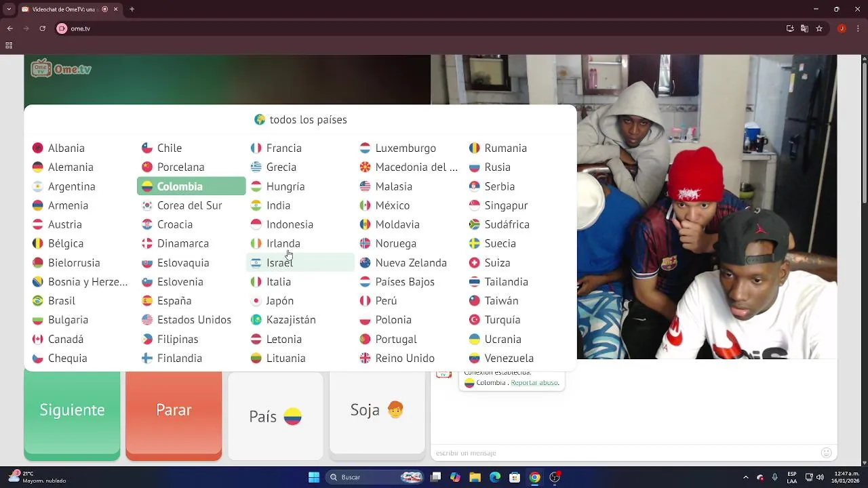
Task: Open the tab search dropdown arrow
Action: pyautogui.click(x=9, y=9)
